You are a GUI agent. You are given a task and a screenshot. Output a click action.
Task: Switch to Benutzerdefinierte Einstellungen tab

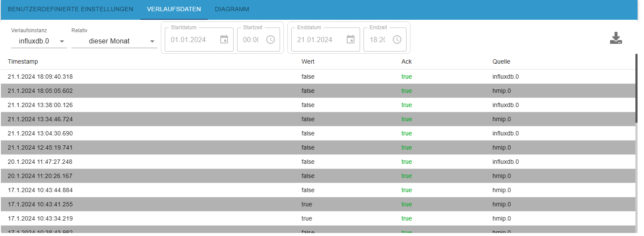click(71, 9)
